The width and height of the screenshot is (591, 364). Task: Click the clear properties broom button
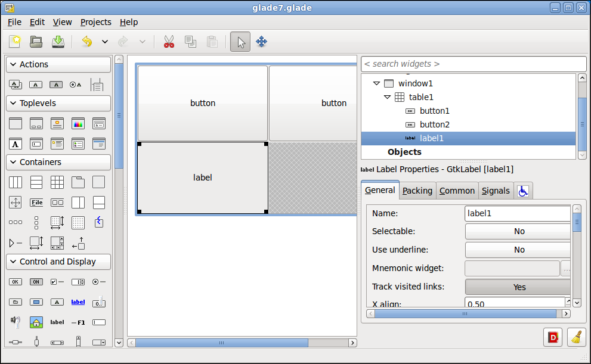coord(576,337)
